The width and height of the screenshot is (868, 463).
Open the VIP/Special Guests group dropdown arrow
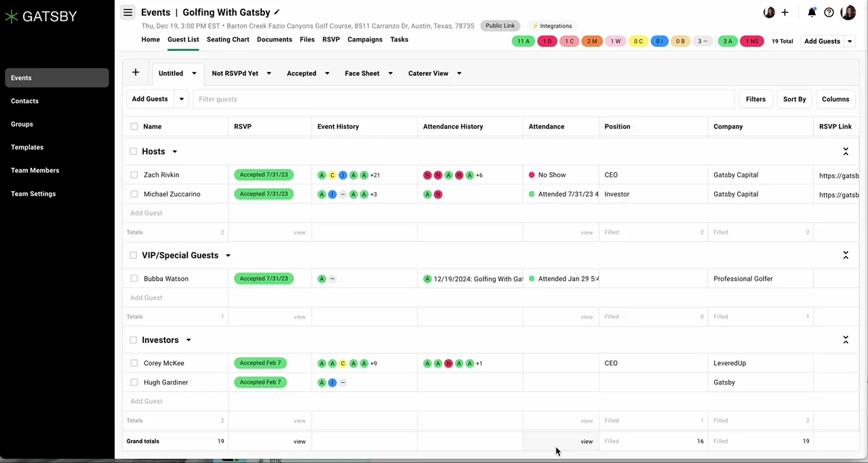228,256
